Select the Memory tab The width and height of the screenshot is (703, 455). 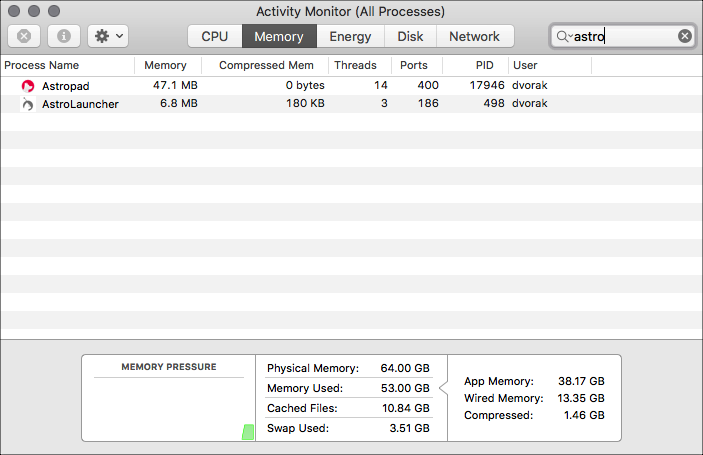[x=279, y=36]
